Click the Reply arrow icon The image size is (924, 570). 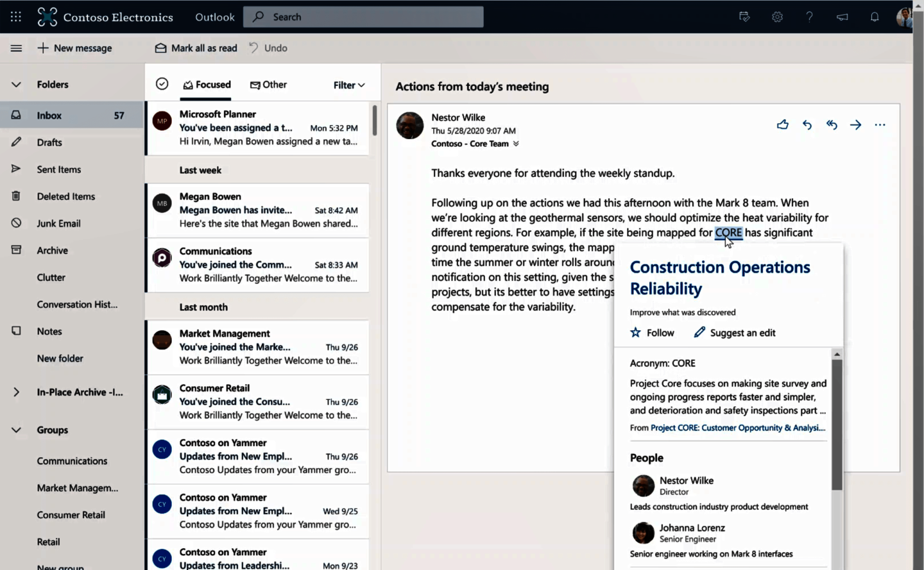point(807,125)
